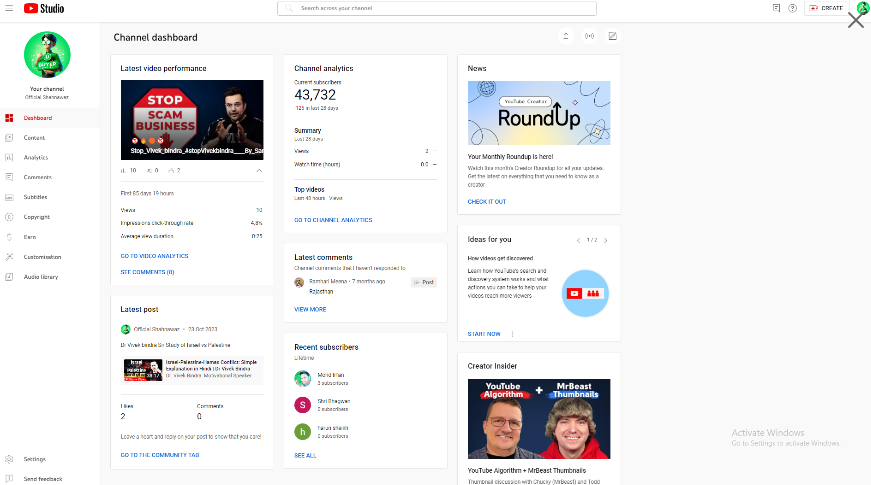Open Analytics in the left sidebar
The width and height of the screenshot is (871, 485).
[35, 158]
